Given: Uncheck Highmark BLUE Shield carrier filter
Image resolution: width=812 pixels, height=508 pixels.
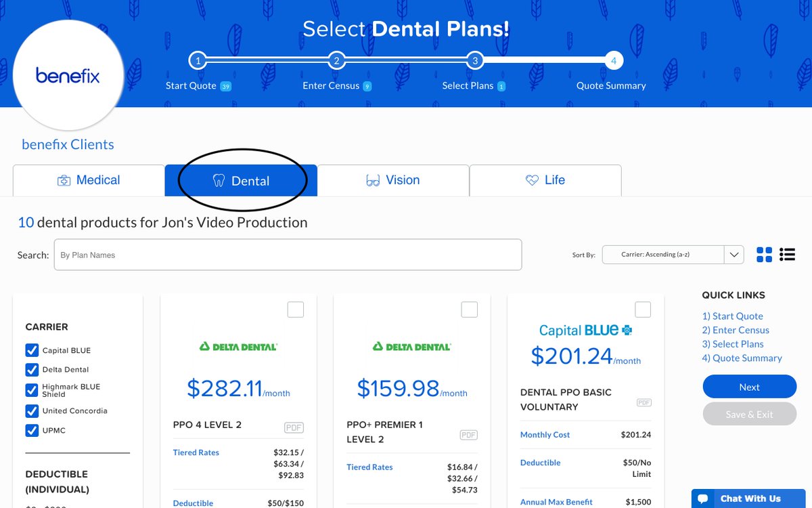Looking at the screenshot, I should [32, 390].
